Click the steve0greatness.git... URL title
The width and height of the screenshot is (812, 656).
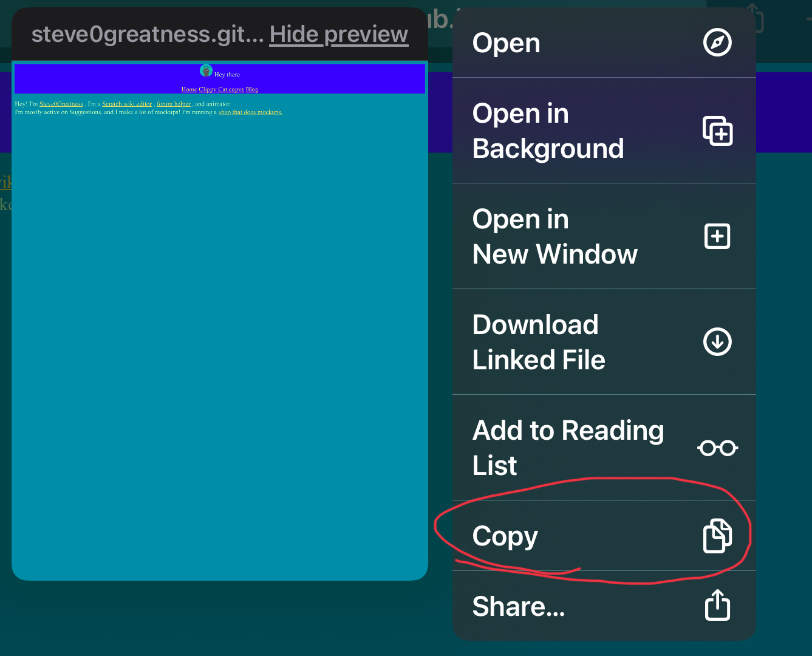[147, 35]
